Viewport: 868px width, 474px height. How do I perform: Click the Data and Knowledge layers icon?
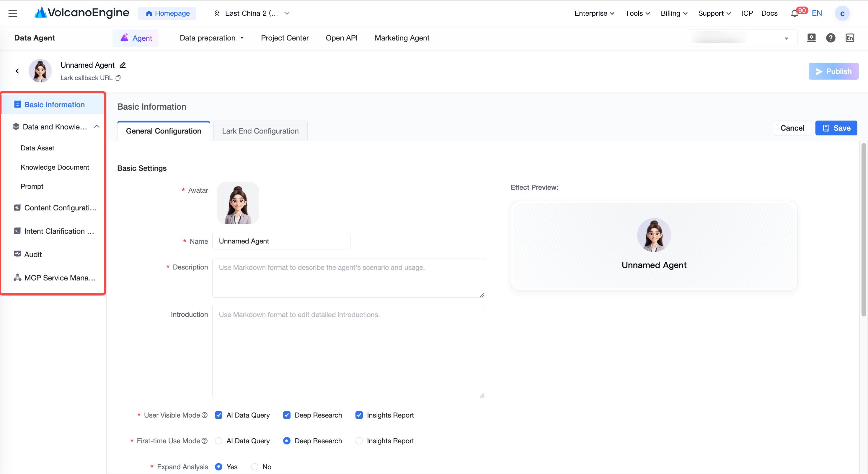tap(16, 126)
